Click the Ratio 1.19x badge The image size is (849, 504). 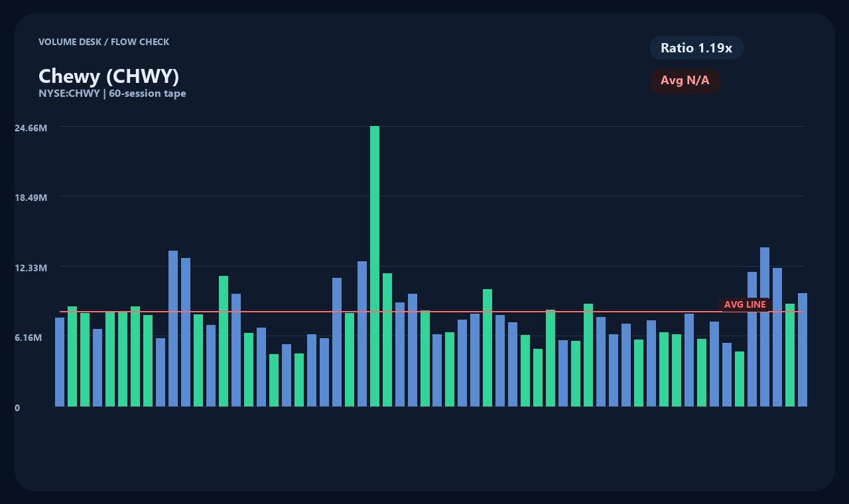696,48
